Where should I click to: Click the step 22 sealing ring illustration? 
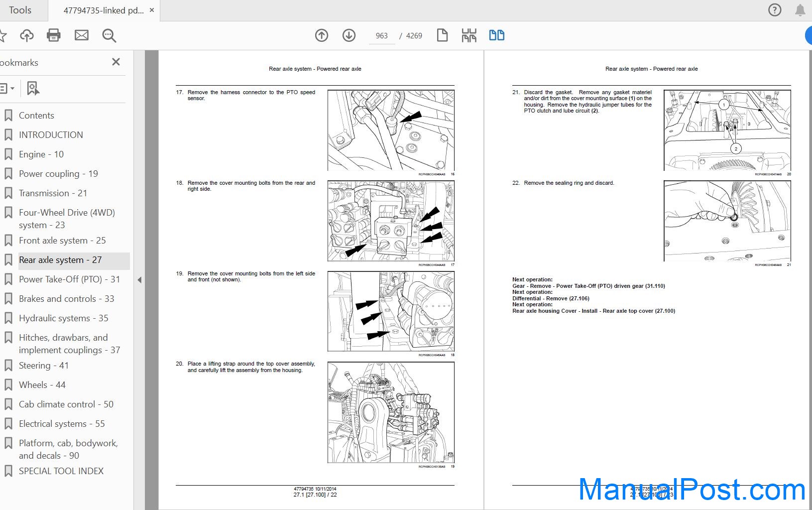(727, 221)
